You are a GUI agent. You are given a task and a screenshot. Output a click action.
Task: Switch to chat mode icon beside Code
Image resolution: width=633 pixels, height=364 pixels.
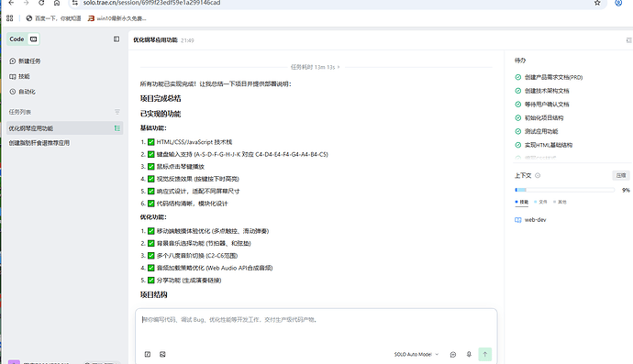34,39
